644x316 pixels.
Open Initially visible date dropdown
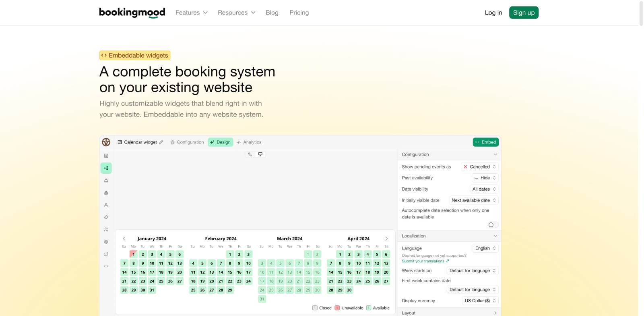[474, 200]
